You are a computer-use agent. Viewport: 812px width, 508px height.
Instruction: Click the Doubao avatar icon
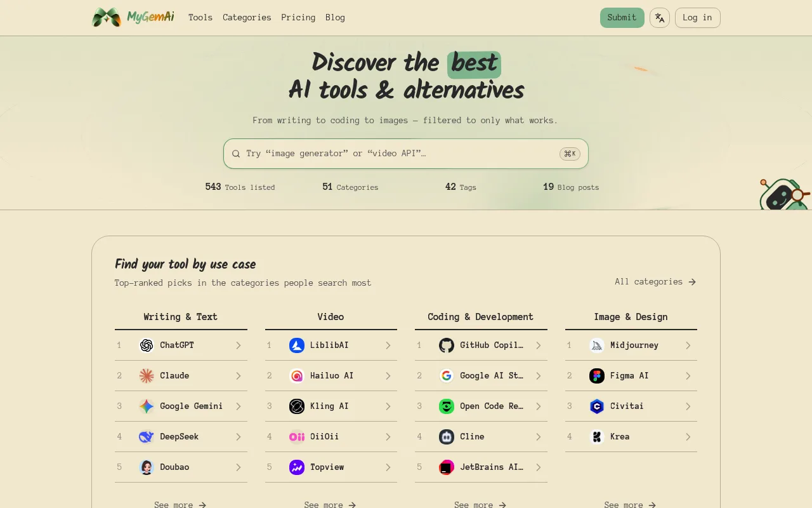147,467
